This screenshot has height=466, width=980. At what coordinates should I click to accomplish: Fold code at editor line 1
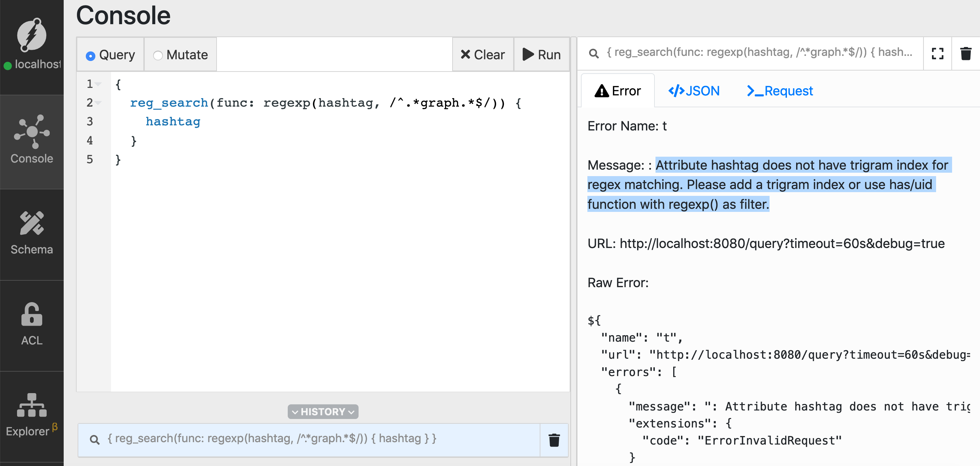tap(98, 84)
